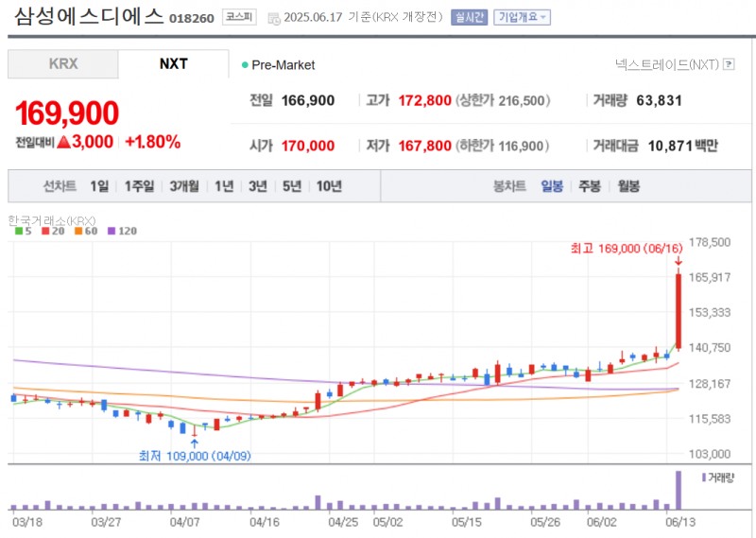The height and width of the screenshot is (538, 756).
Task: Select the 3년 line chart period
Action: (x=258, y=185)
